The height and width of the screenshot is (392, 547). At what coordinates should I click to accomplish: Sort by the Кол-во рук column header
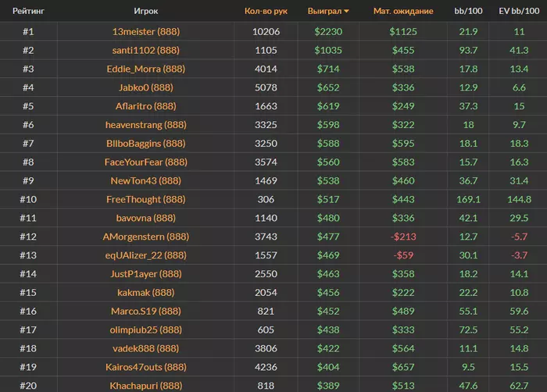point(266,11)
